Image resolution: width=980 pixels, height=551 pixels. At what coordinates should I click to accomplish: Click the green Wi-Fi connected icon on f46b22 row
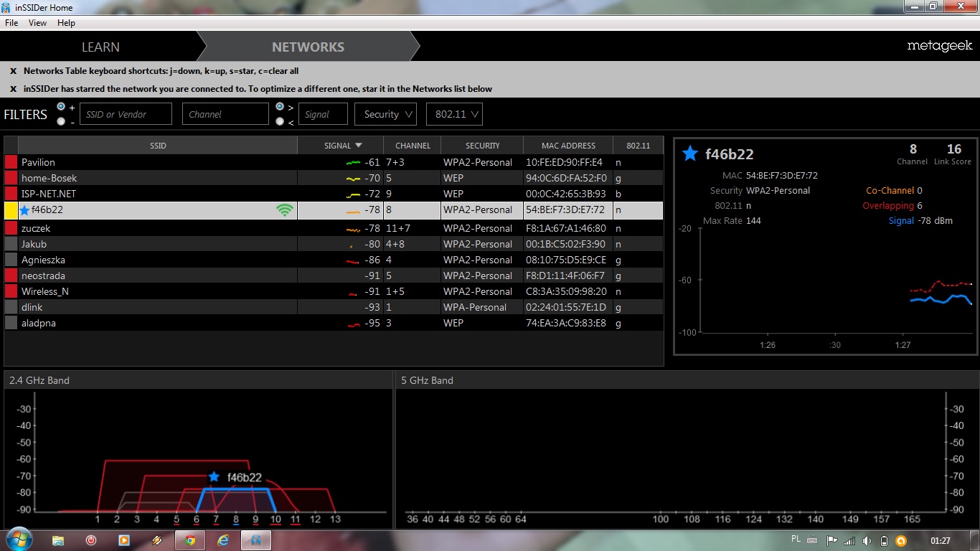285,210
